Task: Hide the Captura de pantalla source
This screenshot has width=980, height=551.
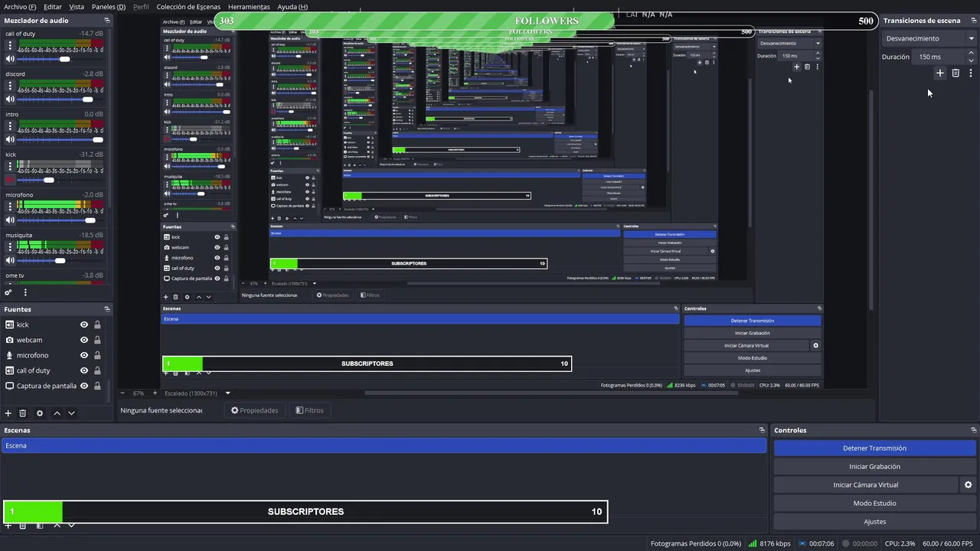Action: pos(84,386)
